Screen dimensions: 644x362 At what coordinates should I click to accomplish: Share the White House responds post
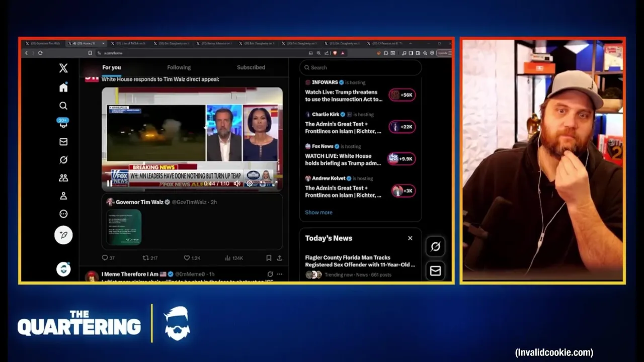pos(279,258)
